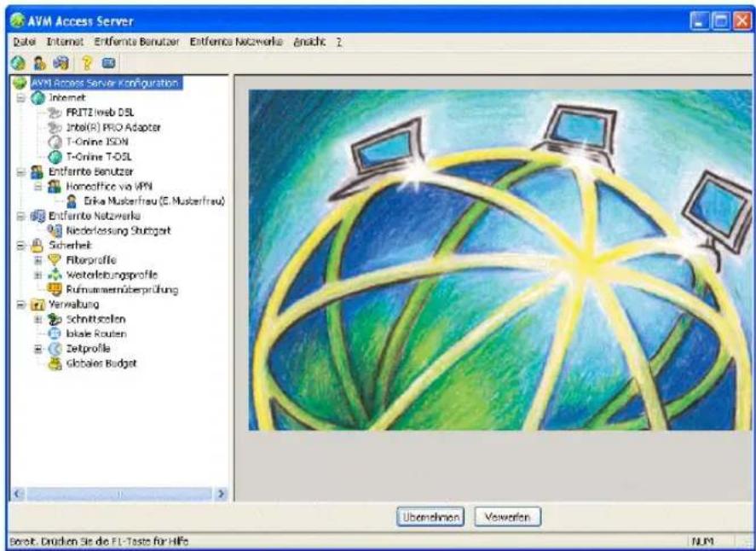Collapse the Entfernte Benutzer node
756x551 pixels.
[20, 171]
